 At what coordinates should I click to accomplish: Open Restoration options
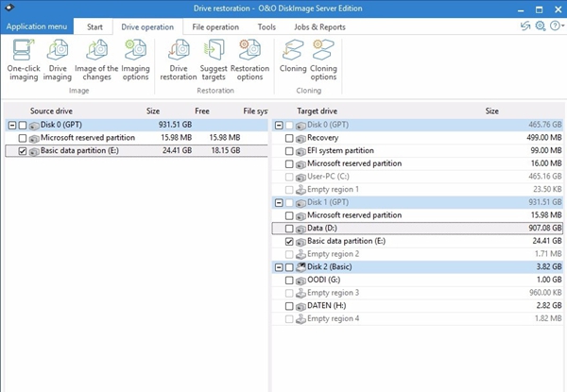tap(249, 60)
